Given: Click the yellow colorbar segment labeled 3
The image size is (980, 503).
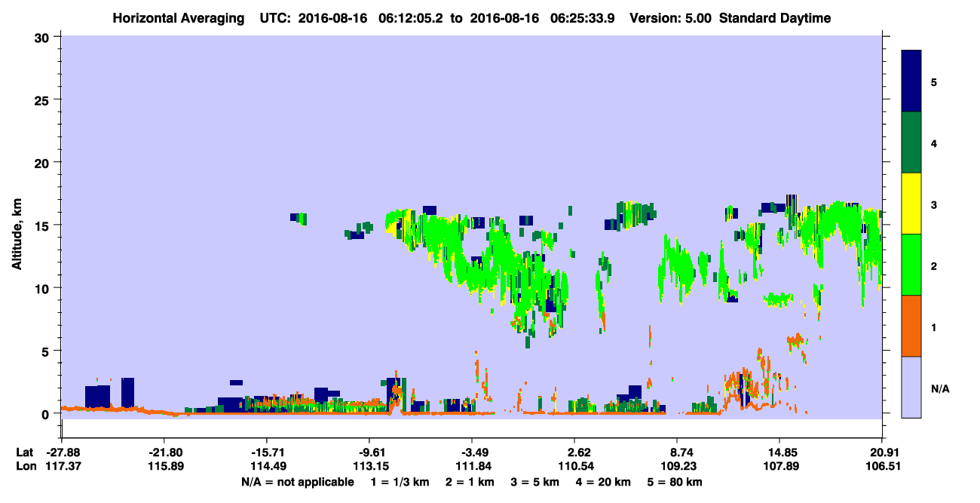Looking at the screenshot, I should coord(911,204).
